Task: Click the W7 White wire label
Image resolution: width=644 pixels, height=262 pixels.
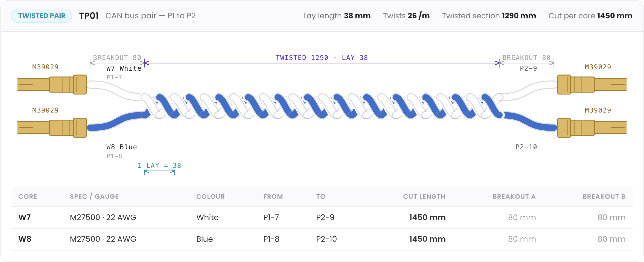Action: (124, 68)
